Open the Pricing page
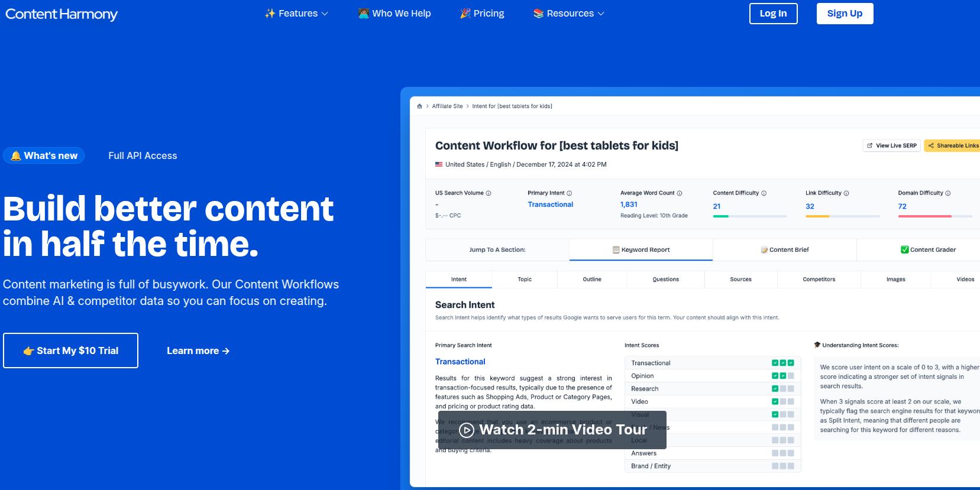This screenshot has height=490, width=980. coord(482,14)
